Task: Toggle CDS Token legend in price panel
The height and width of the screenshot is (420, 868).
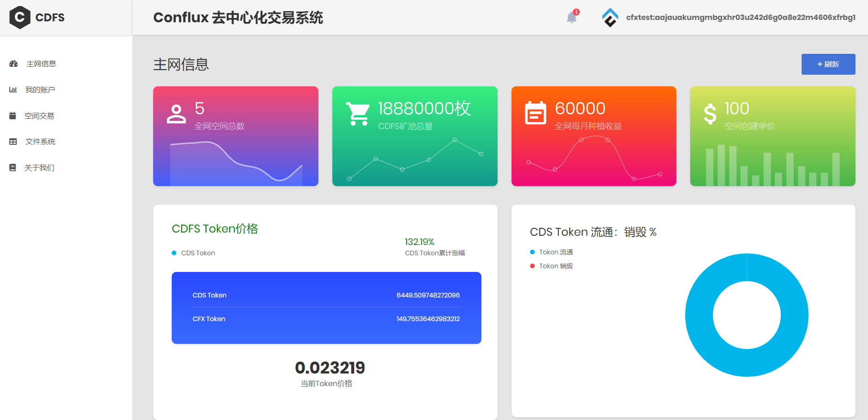Action: click(198, 253)
